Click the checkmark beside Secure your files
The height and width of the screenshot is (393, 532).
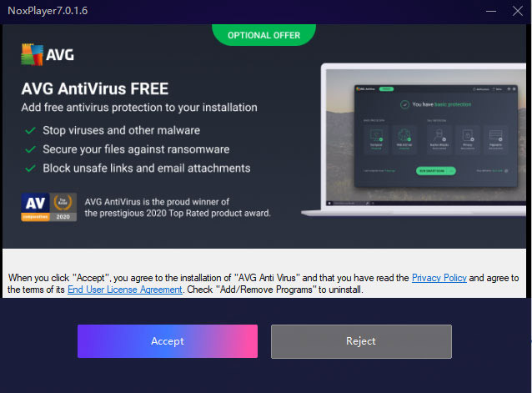[x=31, y=149]
